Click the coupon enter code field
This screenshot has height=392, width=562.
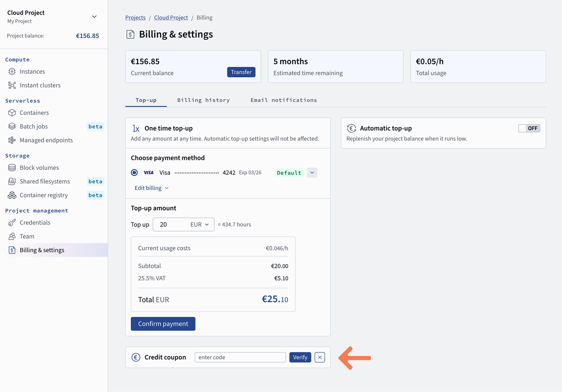pos(240,357)
